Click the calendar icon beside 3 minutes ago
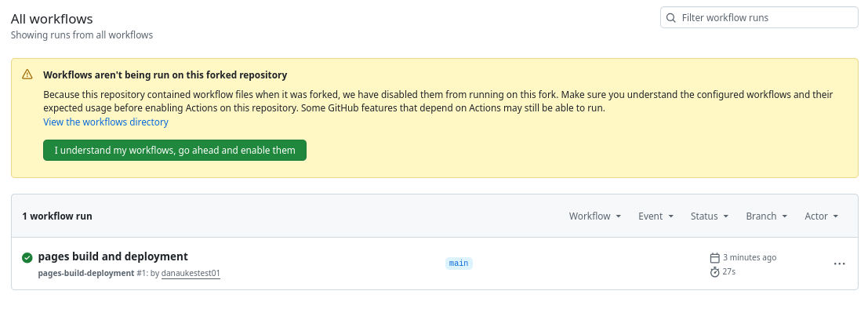868x309 pixels. 714,258
